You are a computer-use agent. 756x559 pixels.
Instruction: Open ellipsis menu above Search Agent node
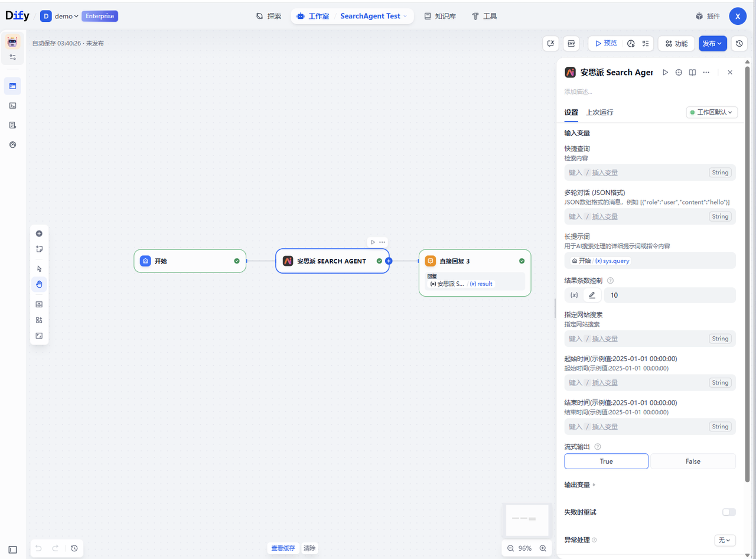pos(382,242)
